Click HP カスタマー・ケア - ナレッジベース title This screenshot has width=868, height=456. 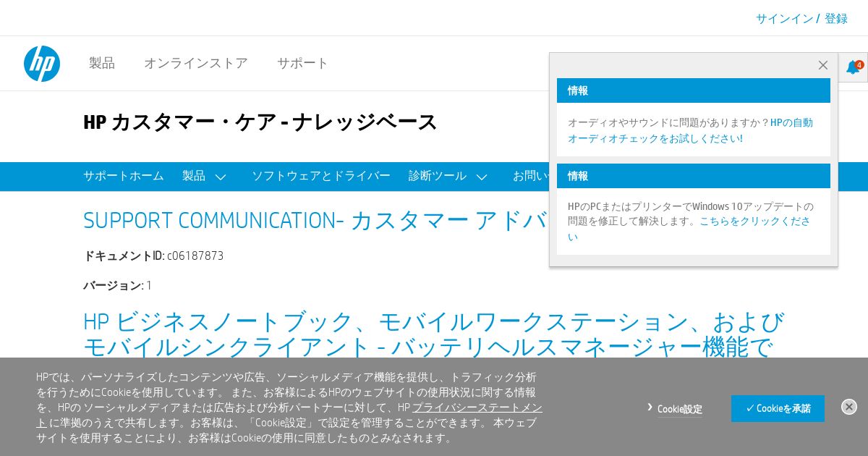click(x=260, y=122)
